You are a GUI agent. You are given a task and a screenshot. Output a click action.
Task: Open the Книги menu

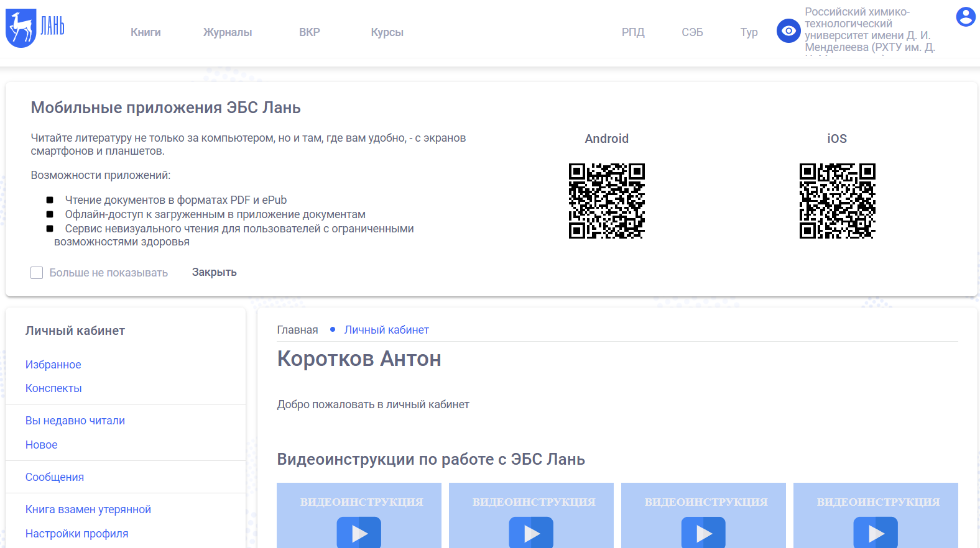[146, 32]
